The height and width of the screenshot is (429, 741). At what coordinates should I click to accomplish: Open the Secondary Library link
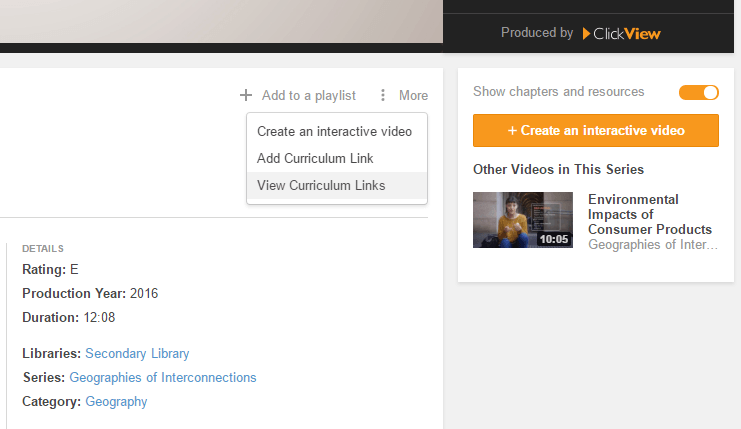(x=137, y=353)
